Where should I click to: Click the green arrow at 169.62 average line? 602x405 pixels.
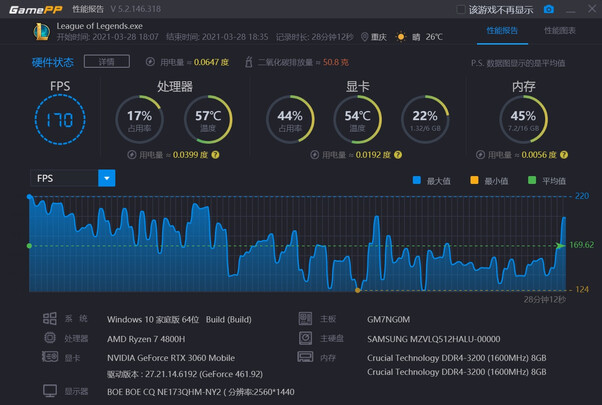point(560,246)
